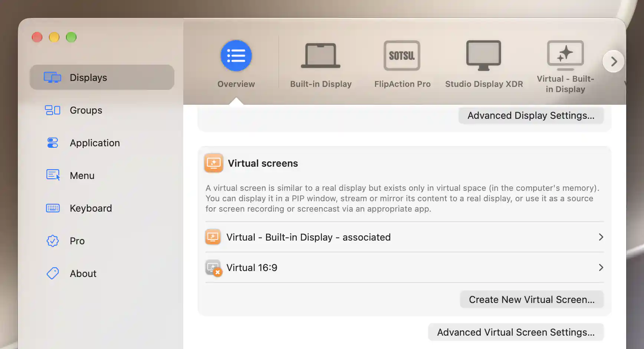Click the Built-in Display tab label
This screenshot has height=349, width=644.
coord(321,84)
